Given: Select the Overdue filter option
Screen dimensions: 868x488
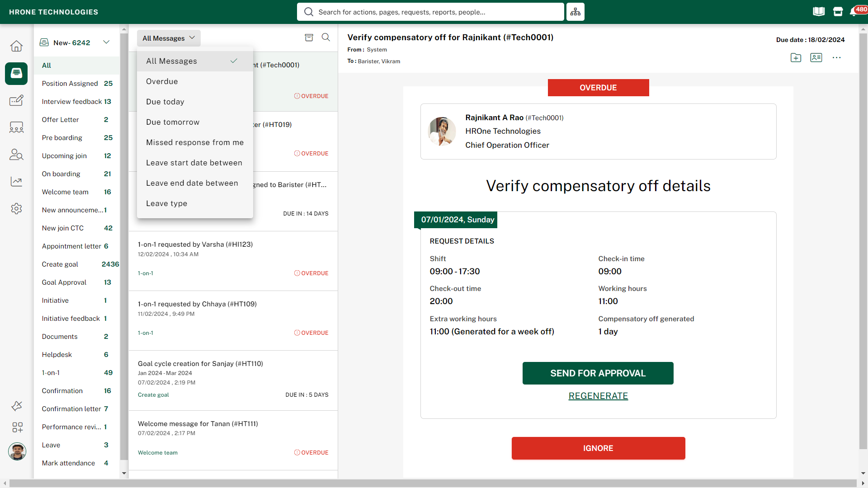Looking at the screenshot, I should click(x=162, y=81).
